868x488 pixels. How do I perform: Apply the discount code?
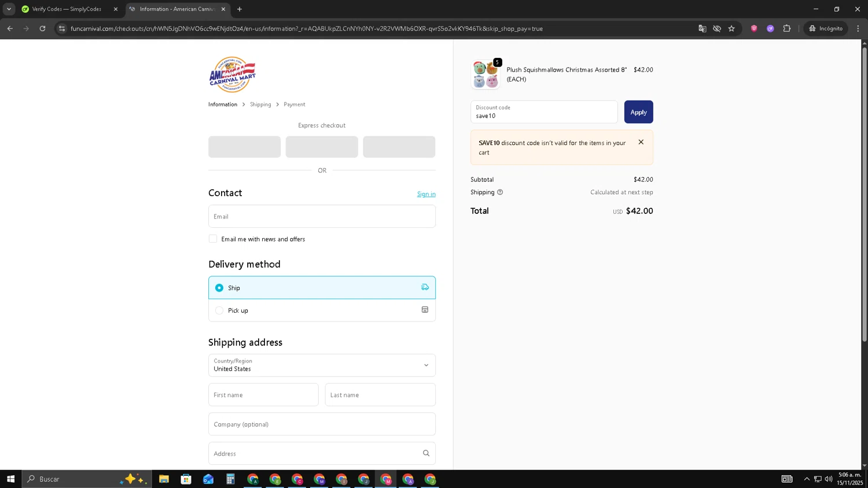638,112
